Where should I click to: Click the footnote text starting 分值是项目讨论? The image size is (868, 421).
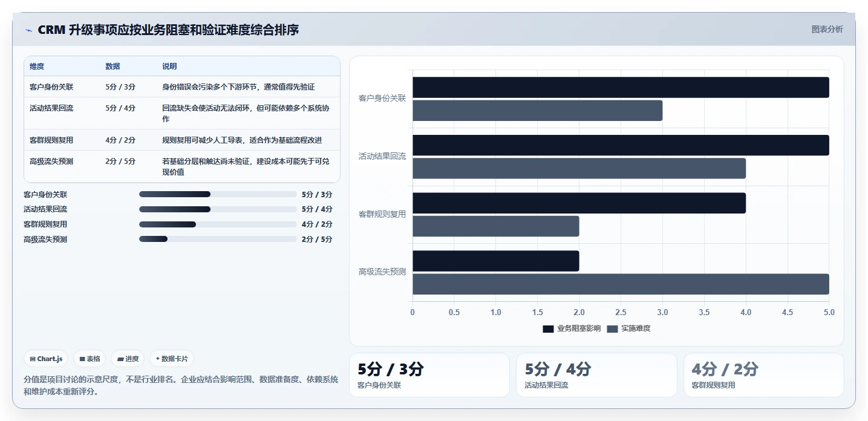pyautogui.click(x=181, y=385)
